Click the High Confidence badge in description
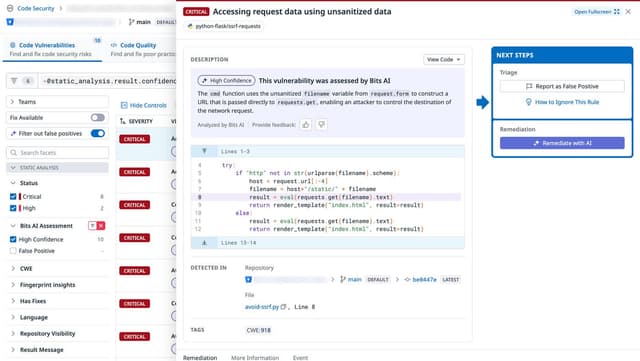The height and width of the screenshot is (361, 640). (x=227, y=81)
